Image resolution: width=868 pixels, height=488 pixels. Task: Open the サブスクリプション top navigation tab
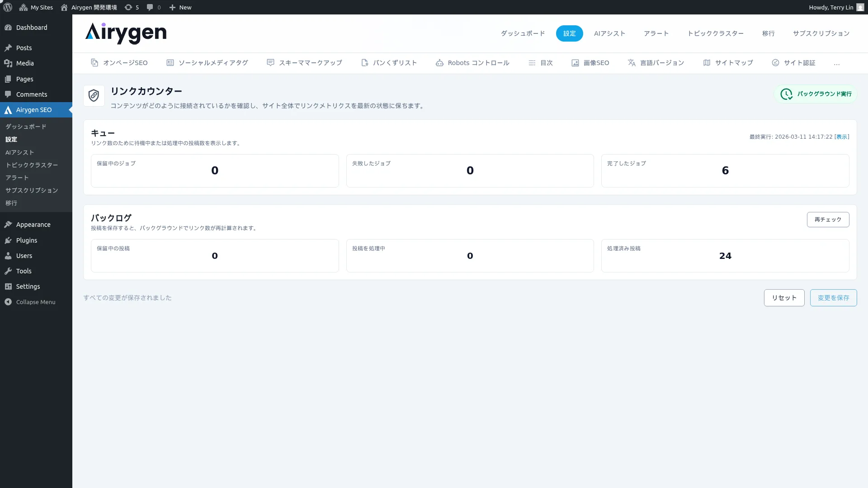click(x=821, y=33)
